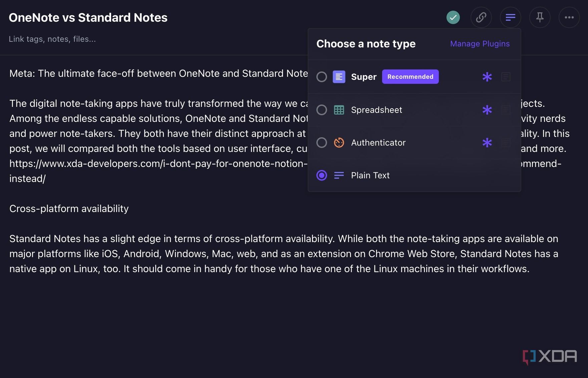Select the Authenticator radio button
Image resolution: width=588 pixels, height=378 pixels.
pos(322,143)
